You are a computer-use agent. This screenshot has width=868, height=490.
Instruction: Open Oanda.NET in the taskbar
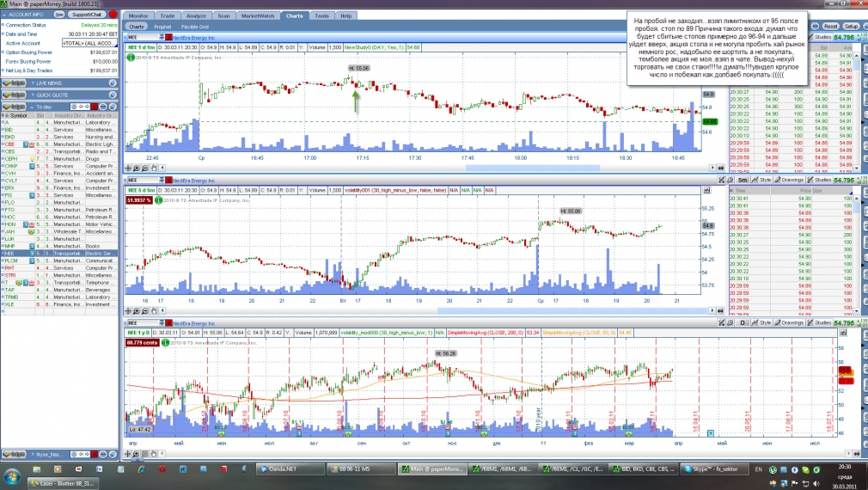tap(290, 469)
